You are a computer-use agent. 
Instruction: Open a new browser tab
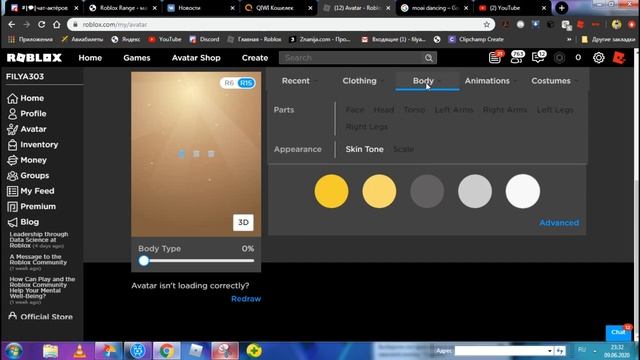(x=562, y=8)
